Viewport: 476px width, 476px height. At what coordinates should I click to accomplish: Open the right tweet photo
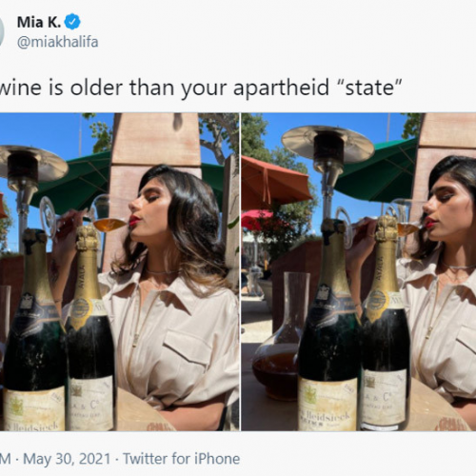click(359, 272)
